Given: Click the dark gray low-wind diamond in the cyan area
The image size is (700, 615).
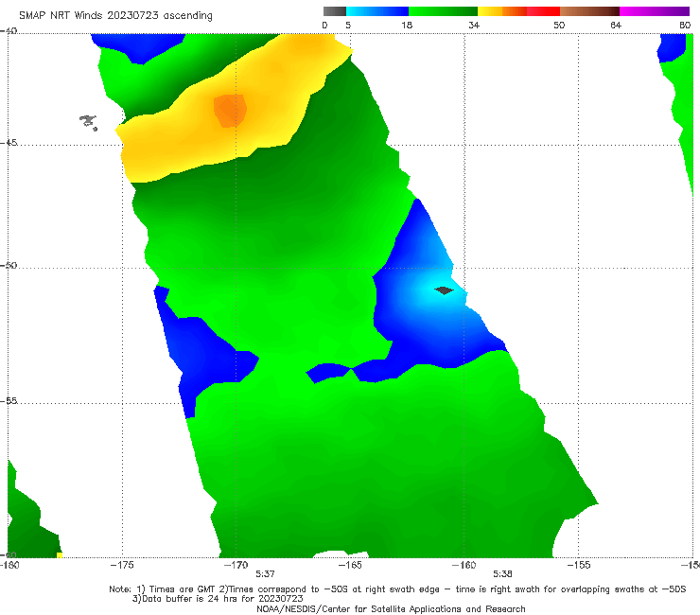Looking at the screenshot, I should click(x=444, y=290).
